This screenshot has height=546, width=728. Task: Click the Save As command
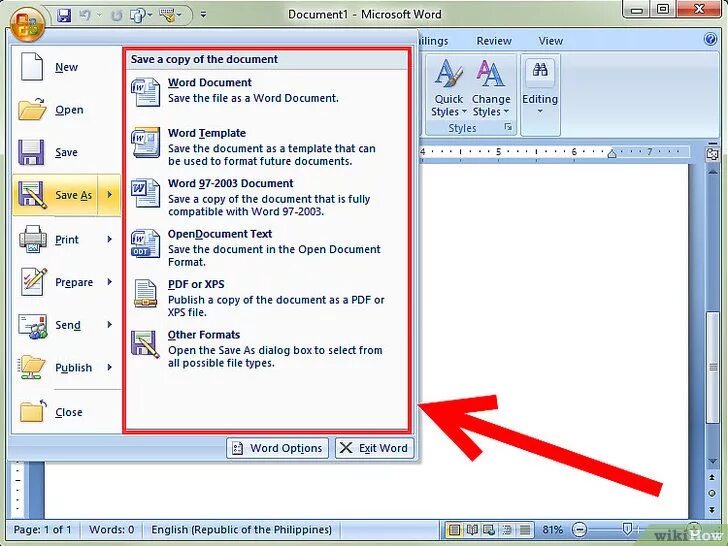(x=55, y=195)
